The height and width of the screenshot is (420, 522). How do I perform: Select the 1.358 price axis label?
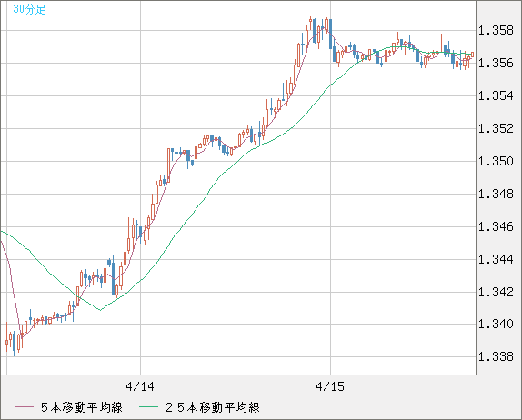point(496,30)
